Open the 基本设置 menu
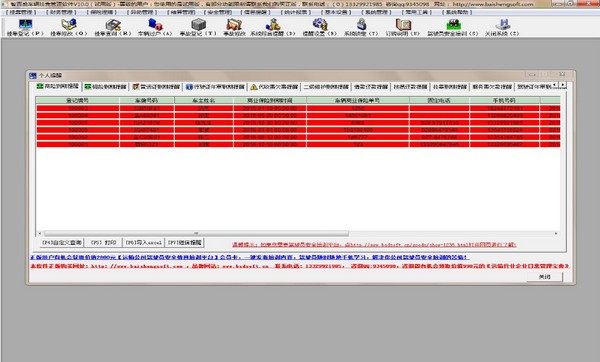The width and height of the screenshot is (600, 362). (x=336, y=12)
